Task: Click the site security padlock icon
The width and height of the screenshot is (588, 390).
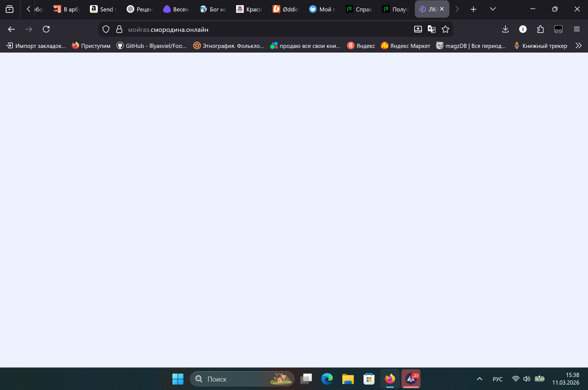Action: (119, 29)
